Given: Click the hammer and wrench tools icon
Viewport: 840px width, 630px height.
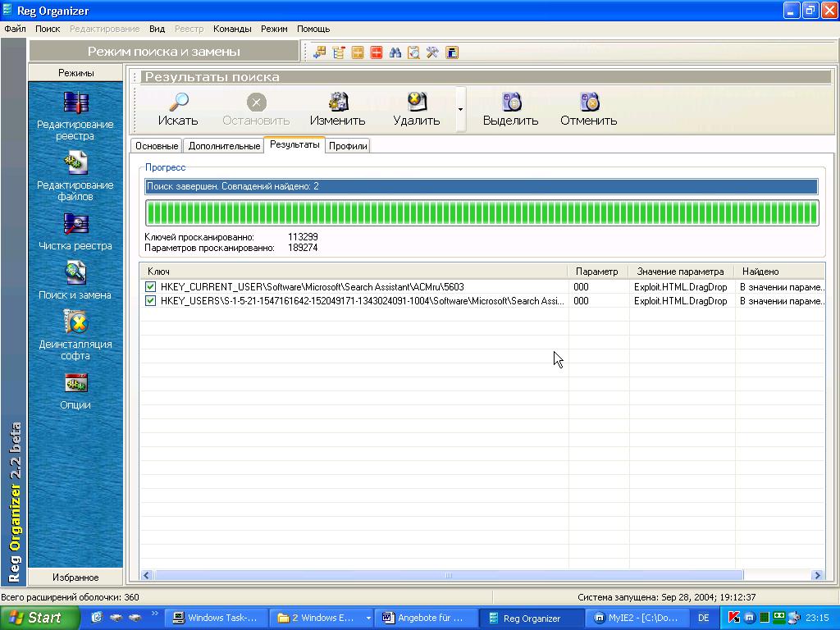Looking at the screenshot, I should [432, 52].
